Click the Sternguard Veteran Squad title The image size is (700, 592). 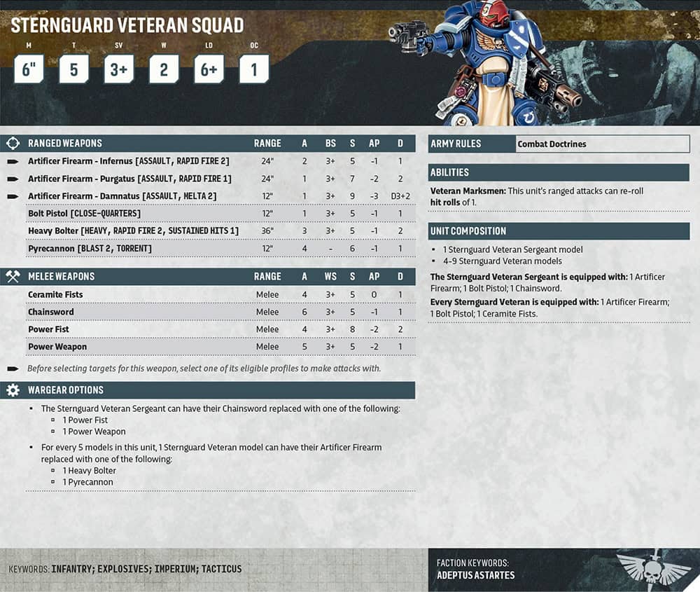pos(127,25)
